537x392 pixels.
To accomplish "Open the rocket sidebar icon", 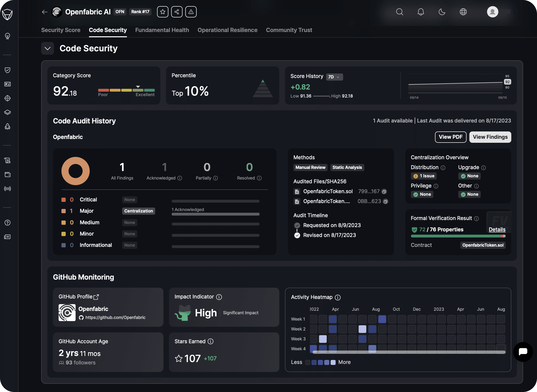I will (x=8, y=126).
